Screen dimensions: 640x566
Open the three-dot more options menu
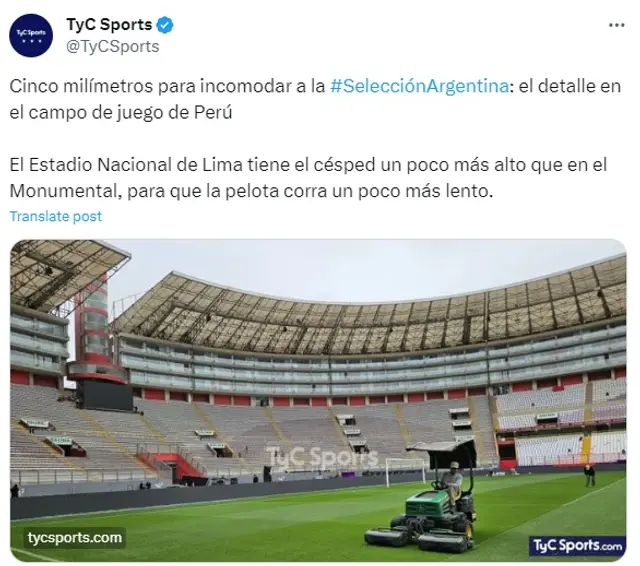(616, 25)
